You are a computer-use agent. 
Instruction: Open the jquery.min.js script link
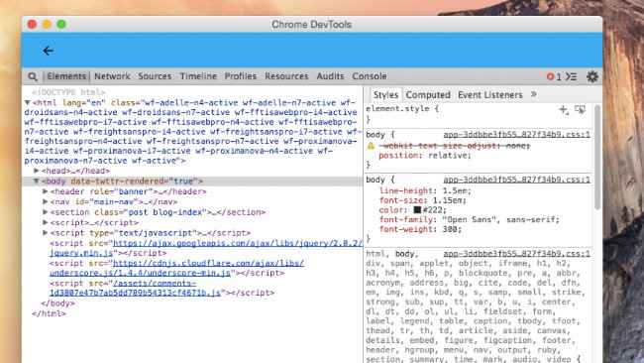pyautogui.click(x=206, y=248)
